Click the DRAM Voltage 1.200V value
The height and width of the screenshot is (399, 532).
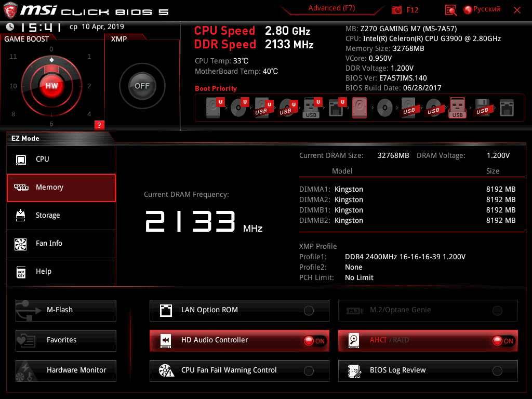[498, 155]
